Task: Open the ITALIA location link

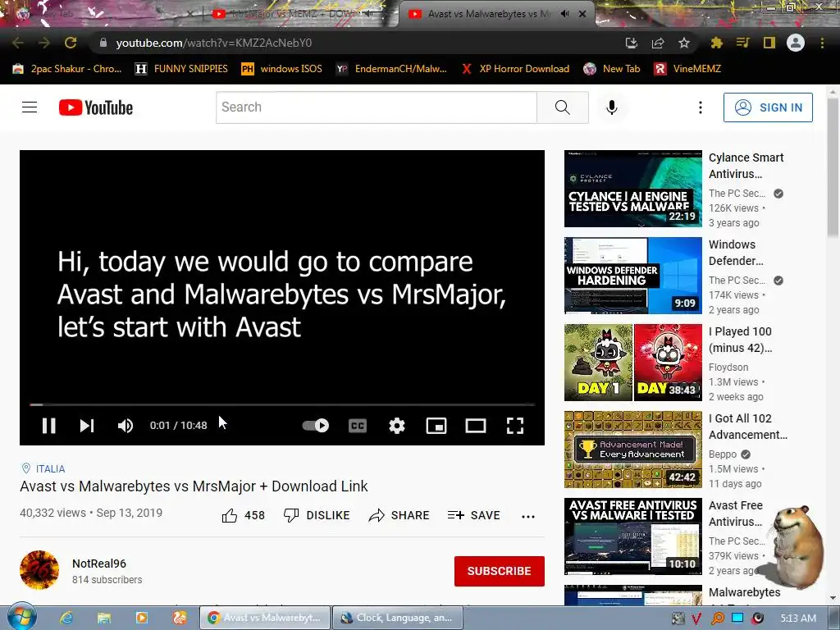Action: [x=50, y=468]
